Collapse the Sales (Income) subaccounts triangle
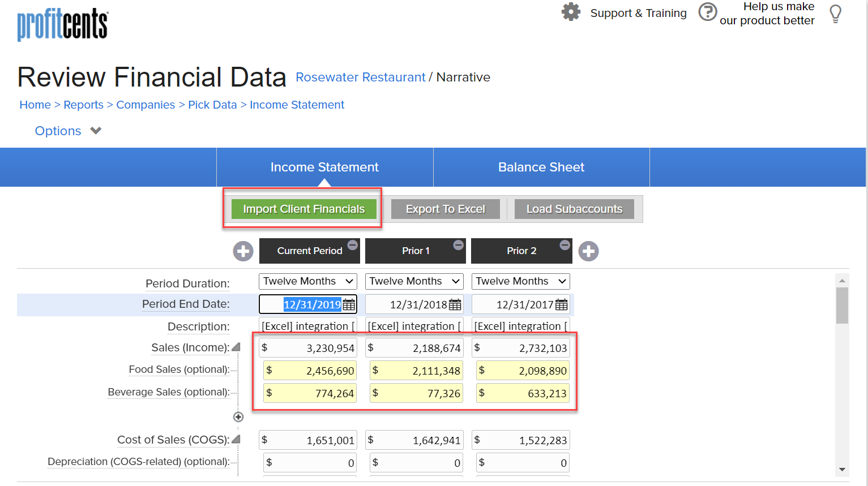Screen dimensions: 868x486 coord(236,347)
